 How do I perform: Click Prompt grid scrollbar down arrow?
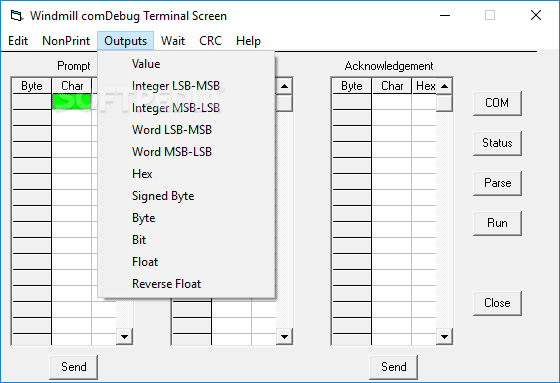(124, 337)
